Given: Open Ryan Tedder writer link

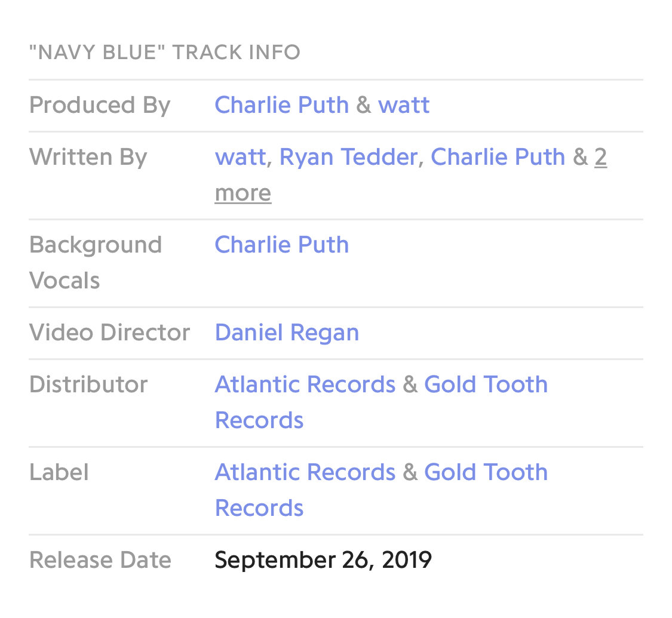Looking at the screenshot, I should 348,157.
